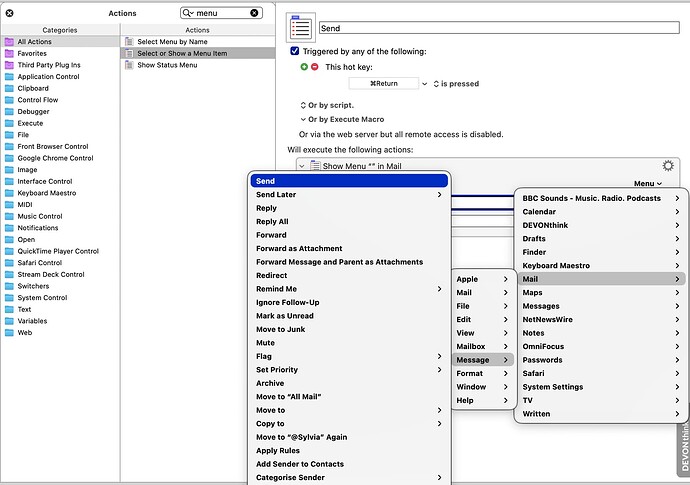Toggle the Triggered by any of the following checkbox

click(295, 51)
